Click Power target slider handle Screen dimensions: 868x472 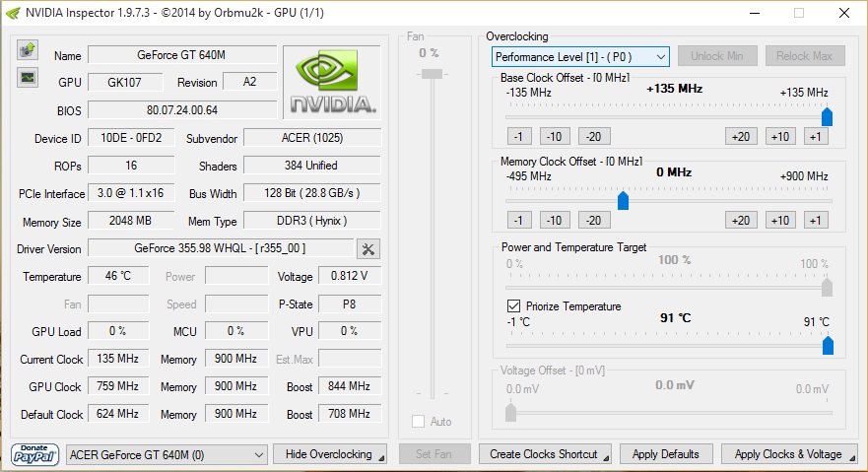827,287
